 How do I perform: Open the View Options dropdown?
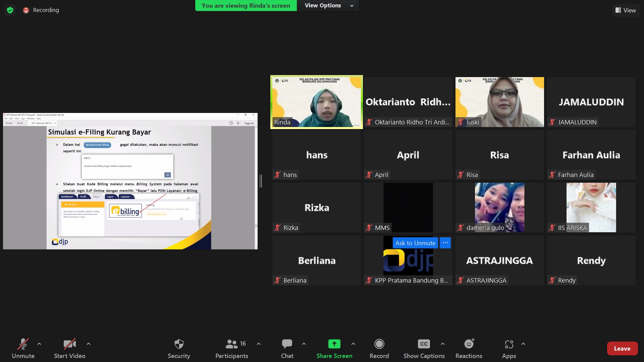pyautogui.click(x=329, y=5)
